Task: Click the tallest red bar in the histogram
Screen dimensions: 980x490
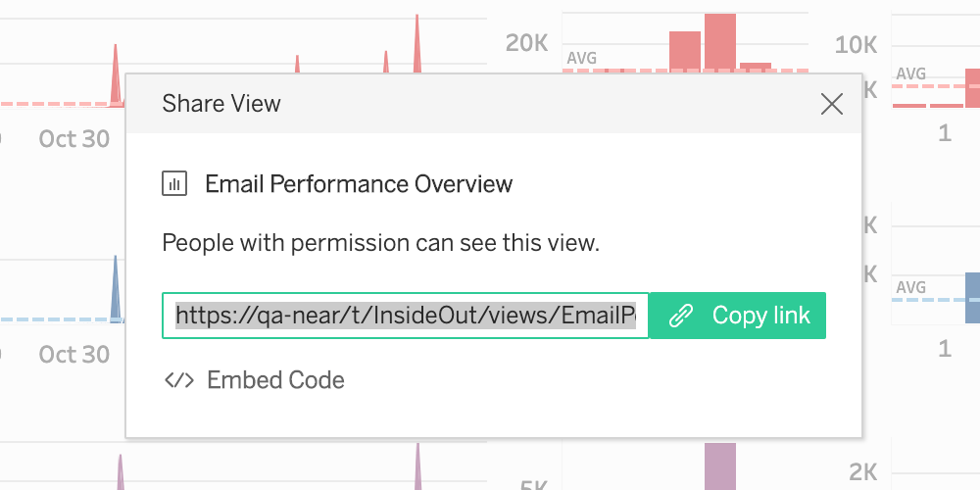Action: [719, 41]
